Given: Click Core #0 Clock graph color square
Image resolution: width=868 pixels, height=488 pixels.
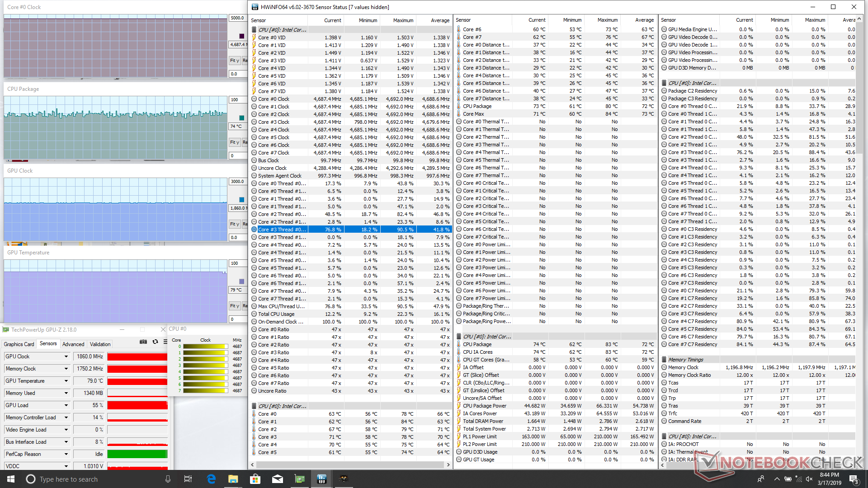Looking at the screenshot, I should (241, 36).
